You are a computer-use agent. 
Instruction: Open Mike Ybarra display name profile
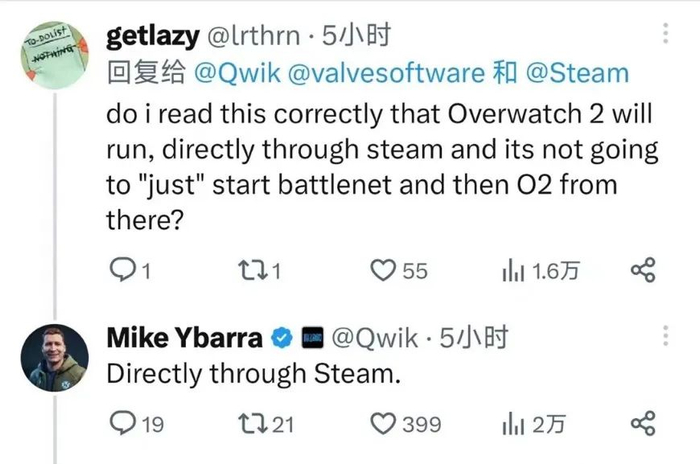pyautogui.click(x=185, y=339)
